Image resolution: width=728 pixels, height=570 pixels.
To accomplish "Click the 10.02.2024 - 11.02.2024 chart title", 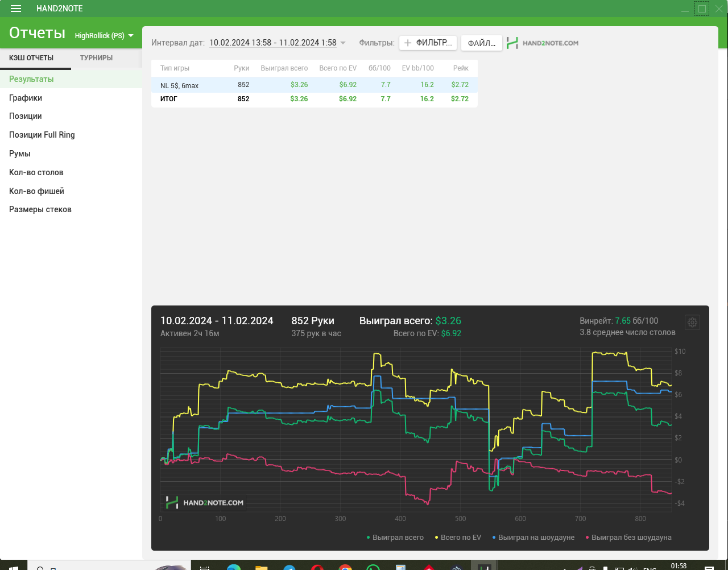I will point(217,321).
